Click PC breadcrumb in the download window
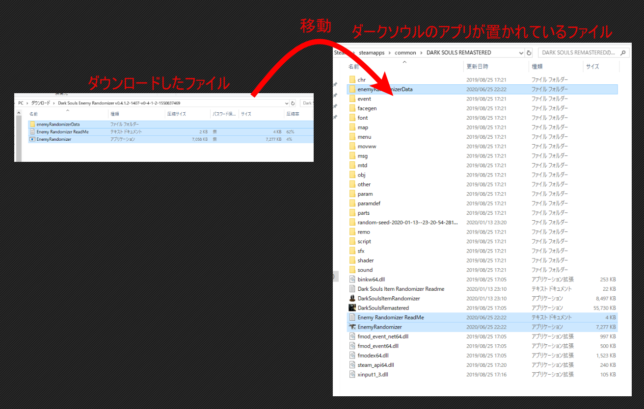 pyautogui.click(x=21, y=103)
